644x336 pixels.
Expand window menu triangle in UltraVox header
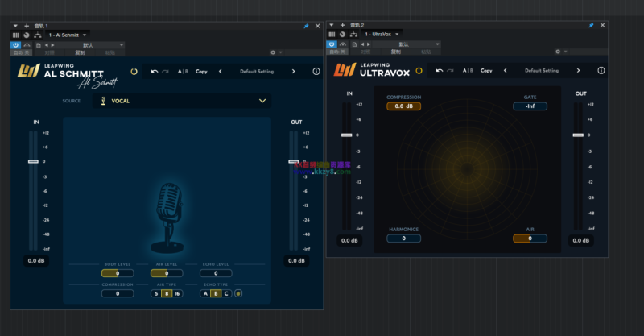point(332,25)
